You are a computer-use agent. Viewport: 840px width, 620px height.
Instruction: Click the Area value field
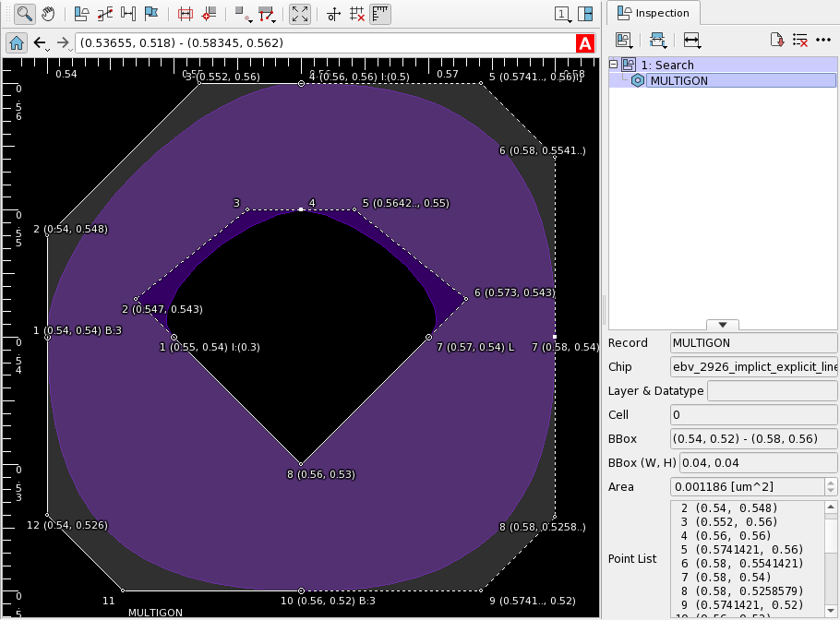point(748,487)
